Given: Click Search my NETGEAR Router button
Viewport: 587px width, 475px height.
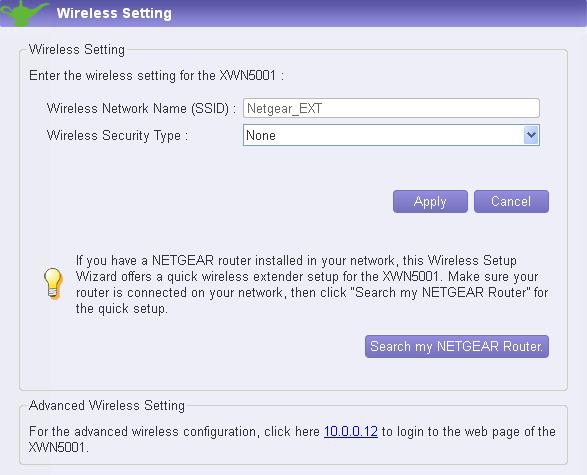Looking at the screenshot, I should coord(457,346).
